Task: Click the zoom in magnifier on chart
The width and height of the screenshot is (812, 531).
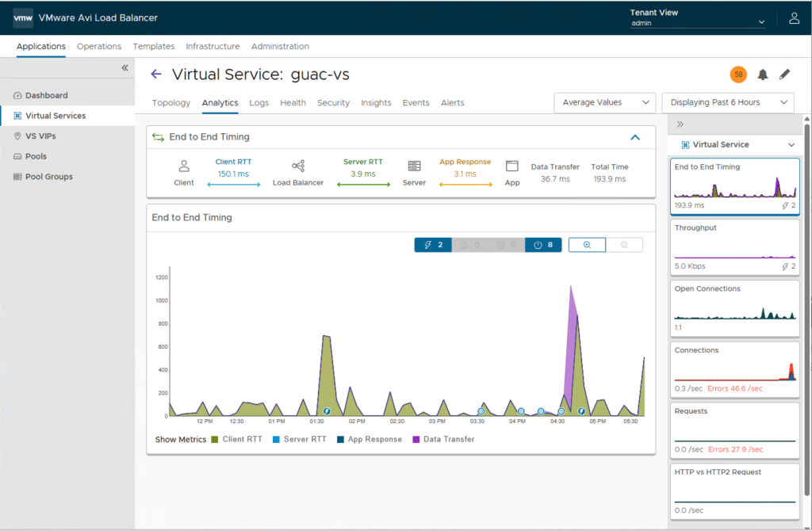Action: 587,245
